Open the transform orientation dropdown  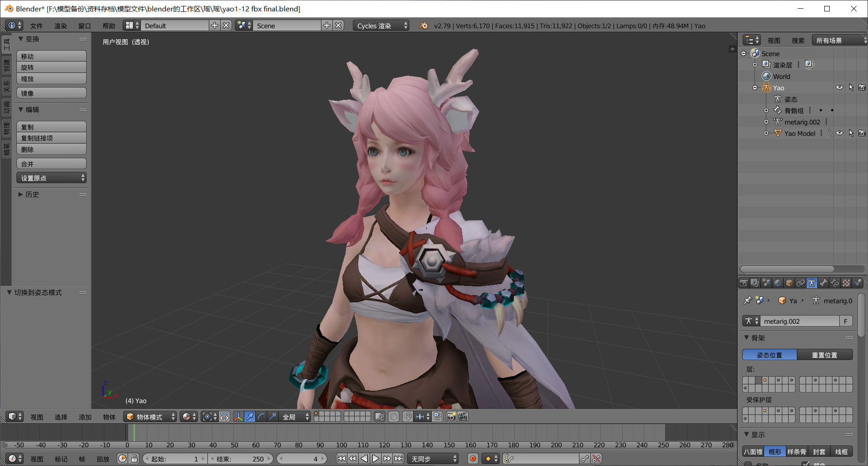pyautogui.click(x=294, y=417)
